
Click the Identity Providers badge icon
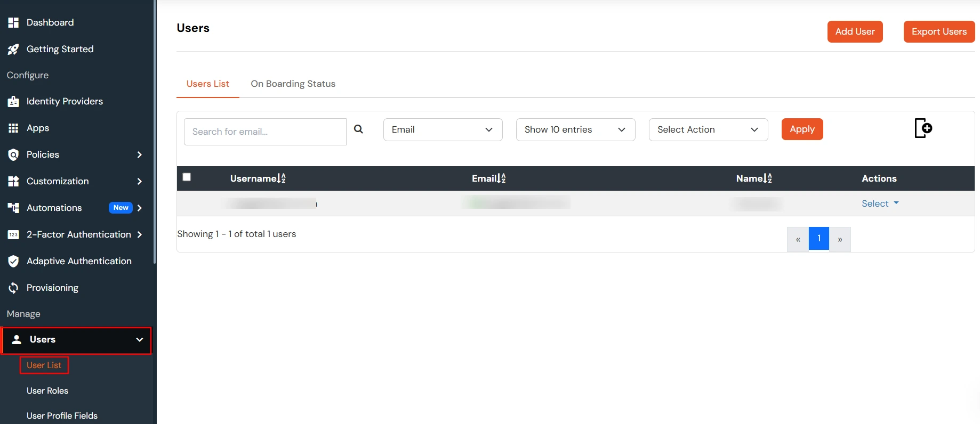[x=13, y=101]
